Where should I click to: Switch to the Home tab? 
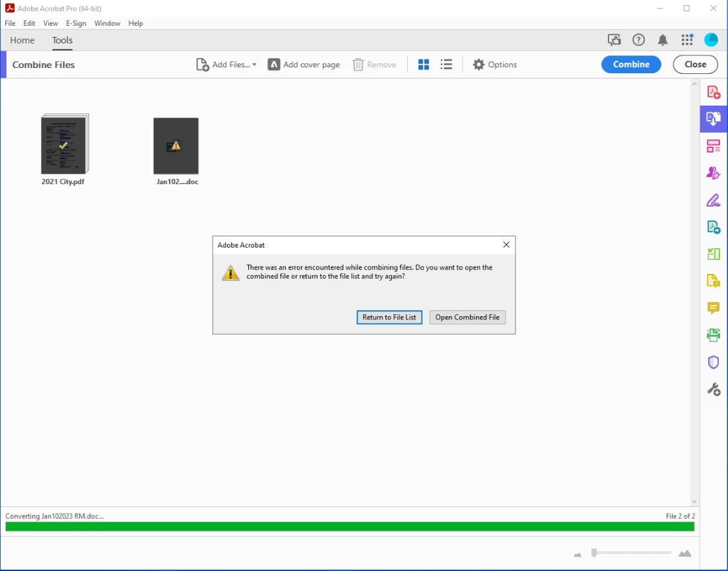coord(22,40)
